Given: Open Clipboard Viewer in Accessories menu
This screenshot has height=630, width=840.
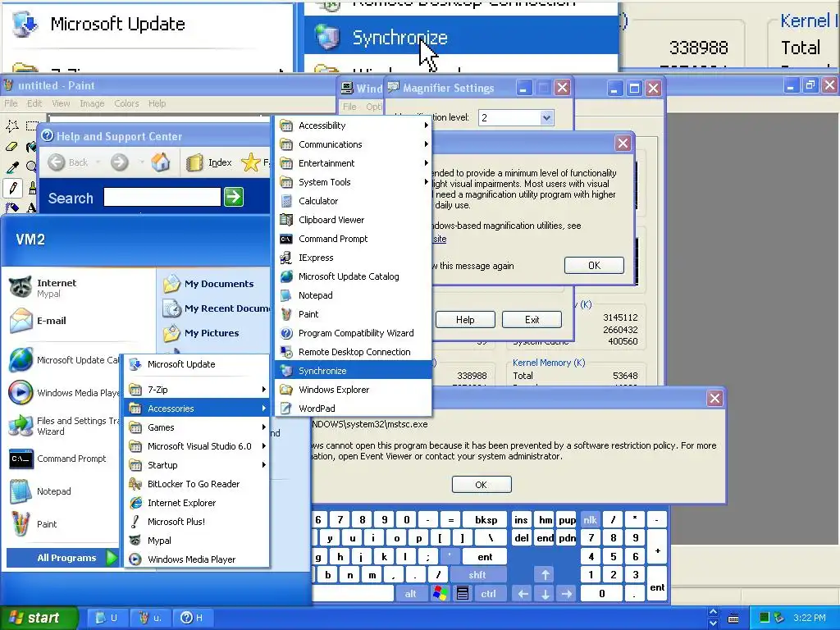Looking at the screenshot, I should [354, 220].
